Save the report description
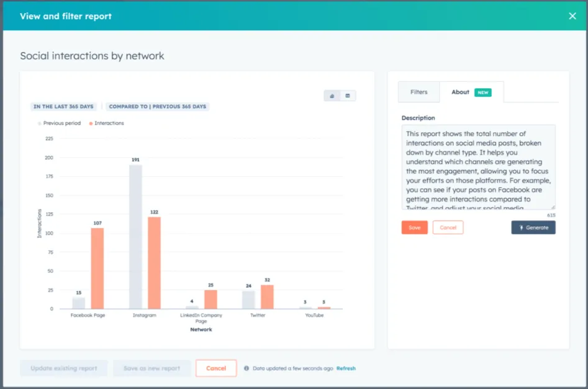The width and height of the screenshot is (588, 389). tap(414, 228)
